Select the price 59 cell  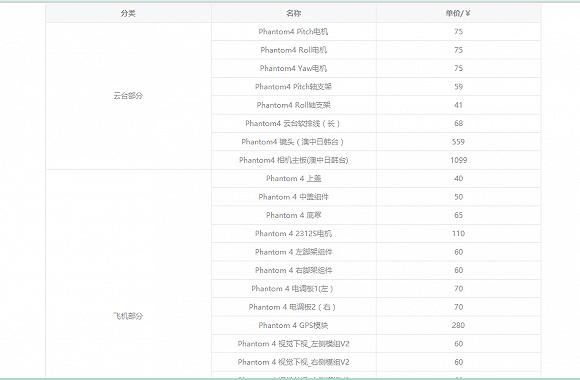(x=458, y=87)
